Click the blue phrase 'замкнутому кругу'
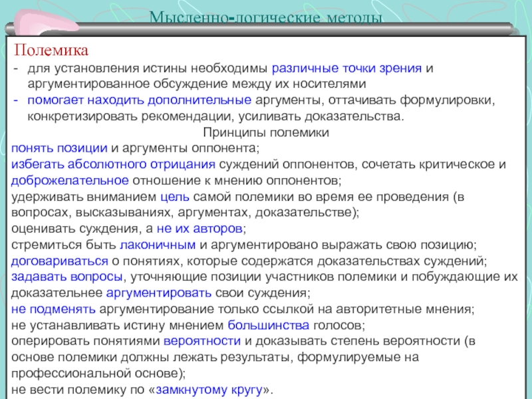This screenshot has width=532, height=399. [x=209, y=390]
